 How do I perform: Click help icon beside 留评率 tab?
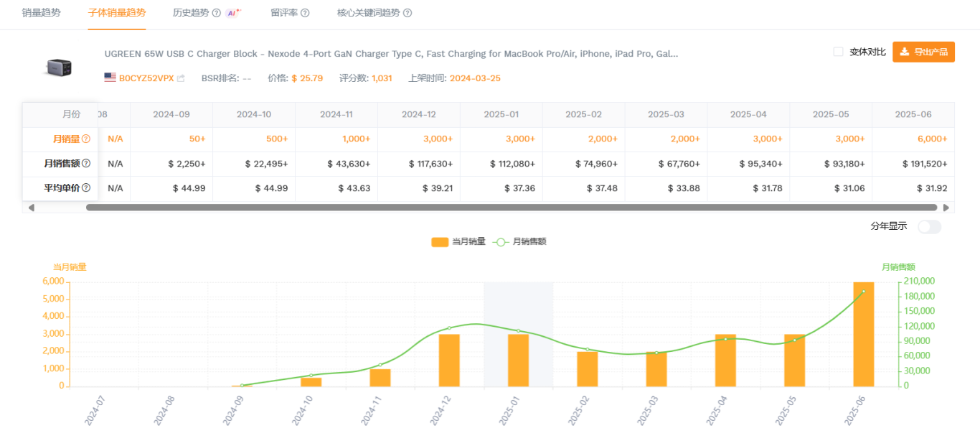click(x=305, y=13)
